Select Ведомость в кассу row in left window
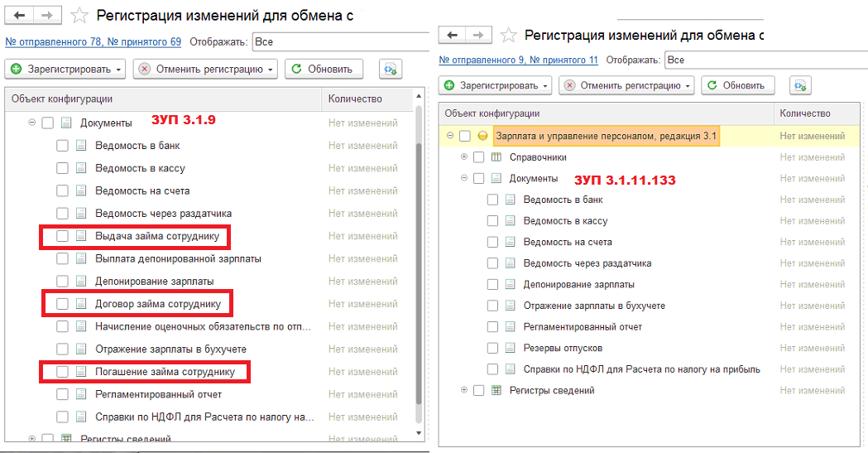868x453 pixels. (210, 168)
